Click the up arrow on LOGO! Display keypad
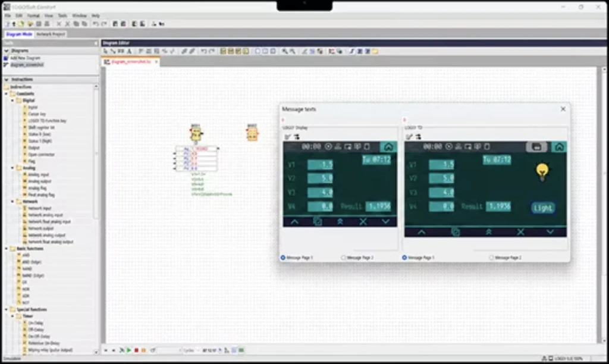609x364 pixels. pyautogui.click(x=295, y=222)
